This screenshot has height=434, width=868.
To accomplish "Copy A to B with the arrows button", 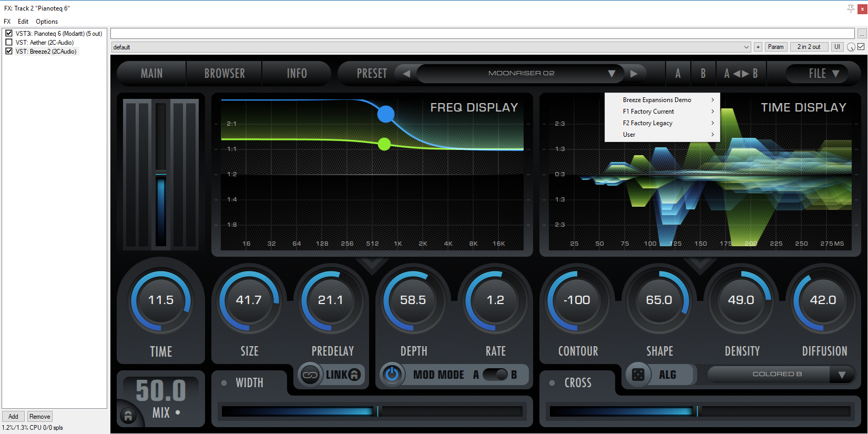I will point(741,74).
